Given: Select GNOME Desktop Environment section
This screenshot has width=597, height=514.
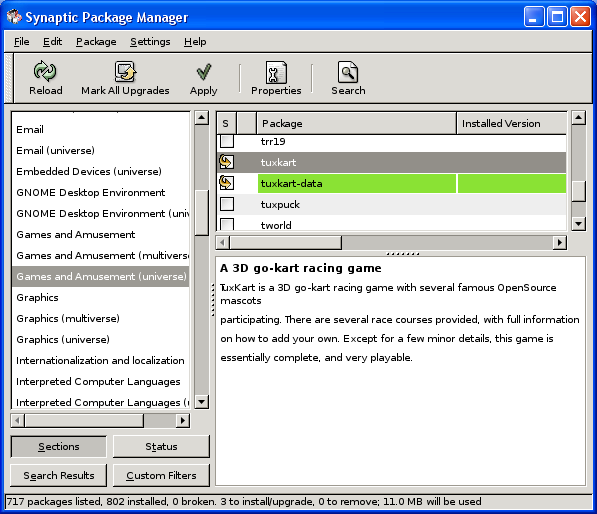Looking at the screenshot, I should pos(101,192).
